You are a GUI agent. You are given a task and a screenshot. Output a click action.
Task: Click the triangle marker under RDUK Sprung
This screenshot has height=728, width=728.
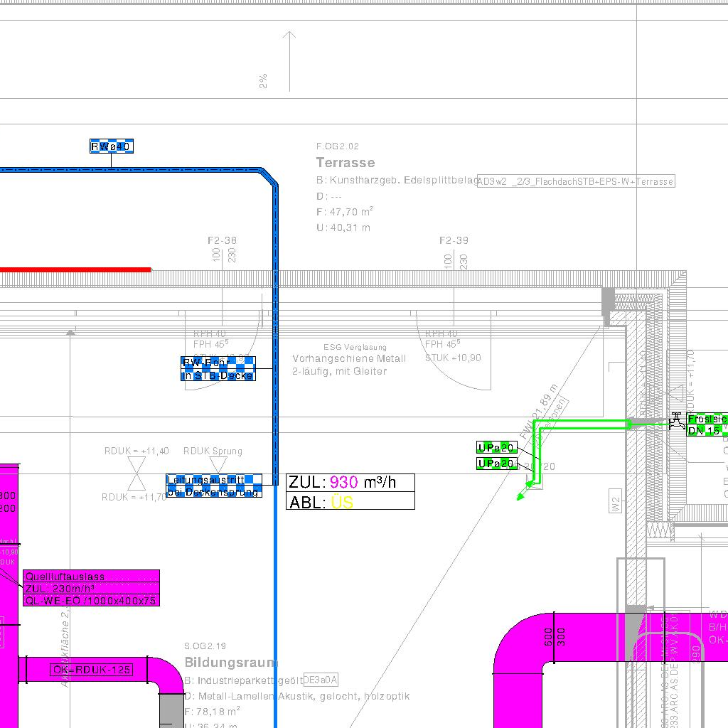coord(219,465)
